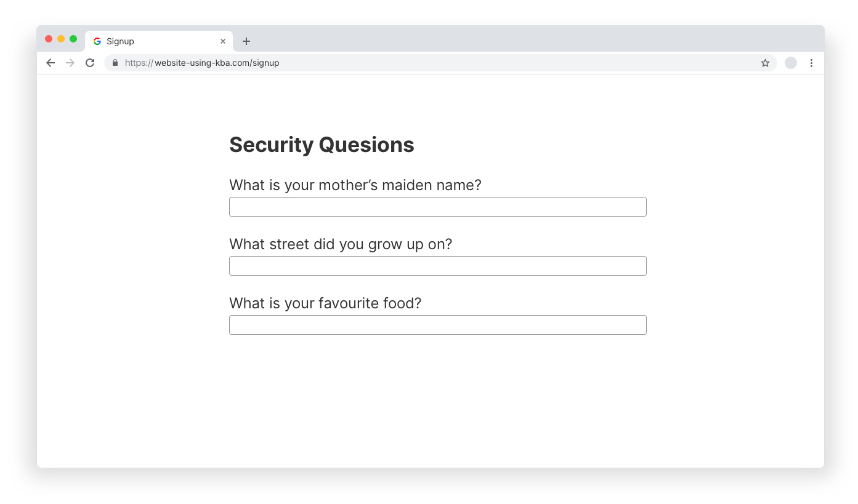Click the browser back arrow
The height and width of the screenshot is (504, 858).
point(51,63)
